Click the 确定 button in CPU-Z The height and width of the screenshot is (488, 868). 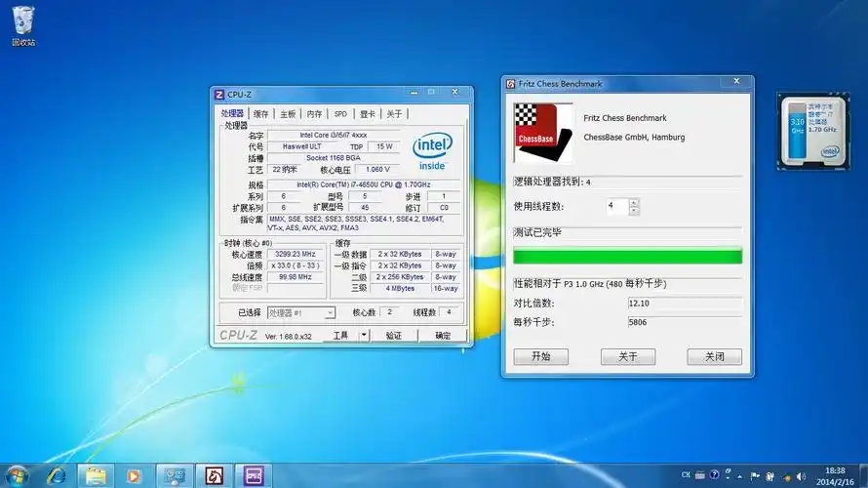tap(443, 335)
